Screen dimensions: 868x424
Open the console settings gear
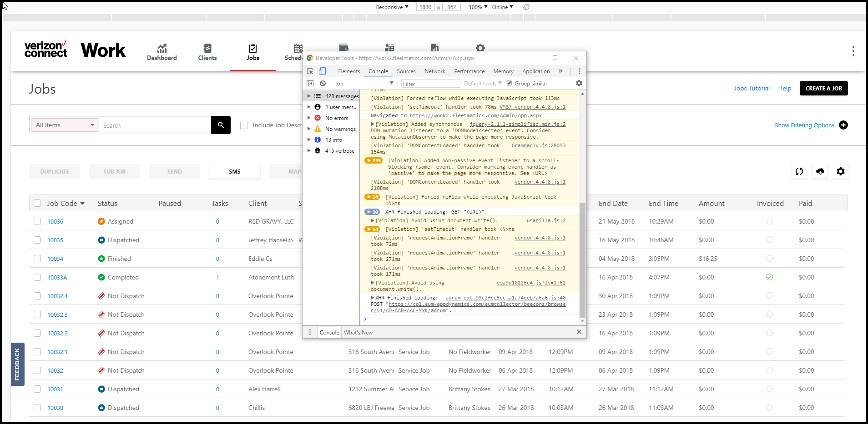coord(579,83)
